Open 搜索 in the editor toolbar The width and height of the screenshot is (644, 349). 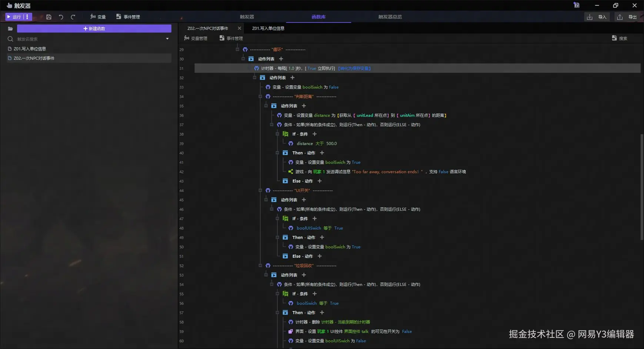620,38
